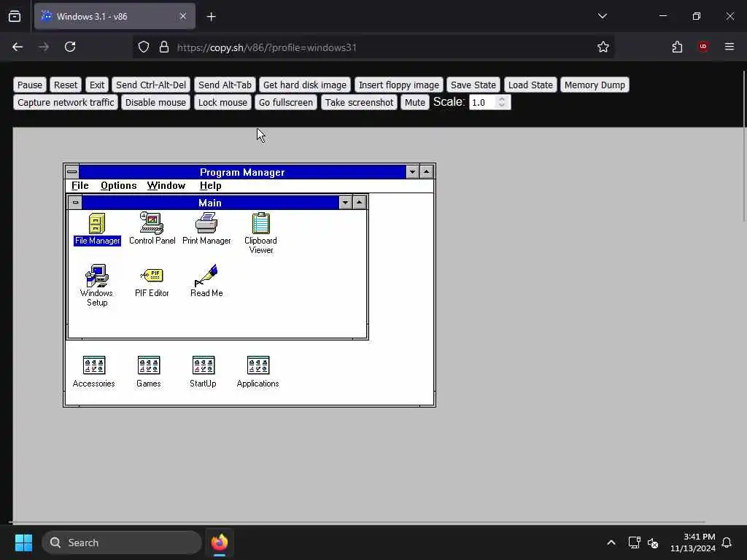Reload the current page

point(70,47)
